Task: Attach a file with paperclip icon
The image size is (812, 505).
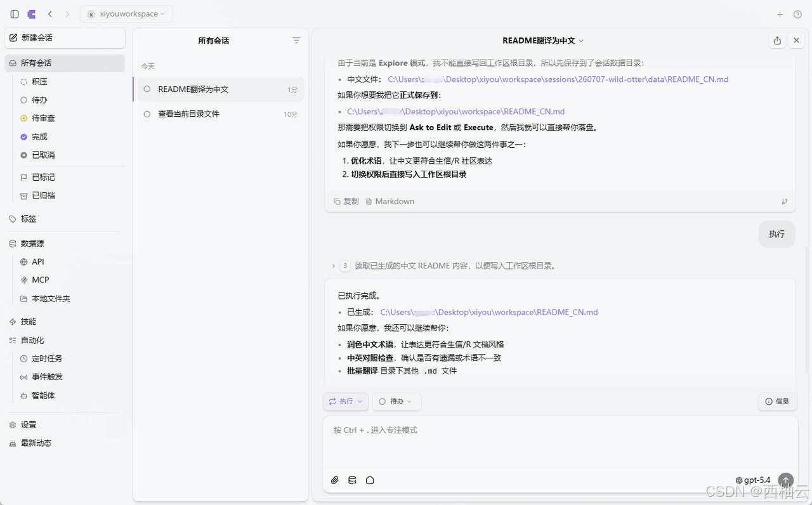Action: [335, 480]
